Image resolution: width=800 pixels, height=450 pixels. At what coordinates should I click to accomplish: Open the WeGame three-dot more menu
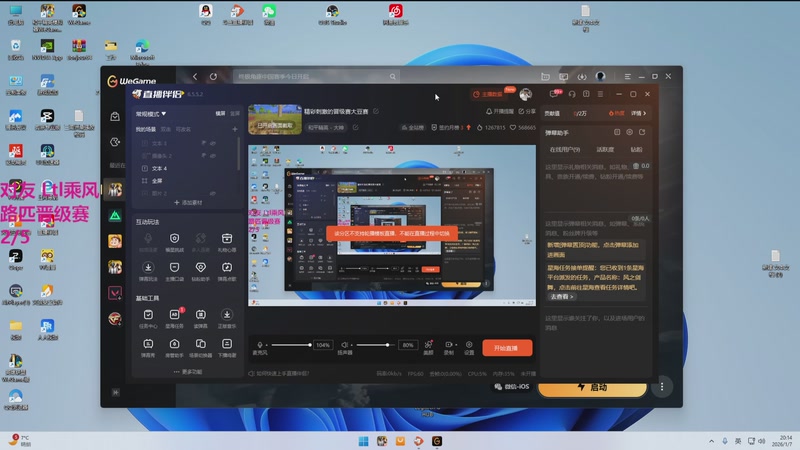coord(662,387)
